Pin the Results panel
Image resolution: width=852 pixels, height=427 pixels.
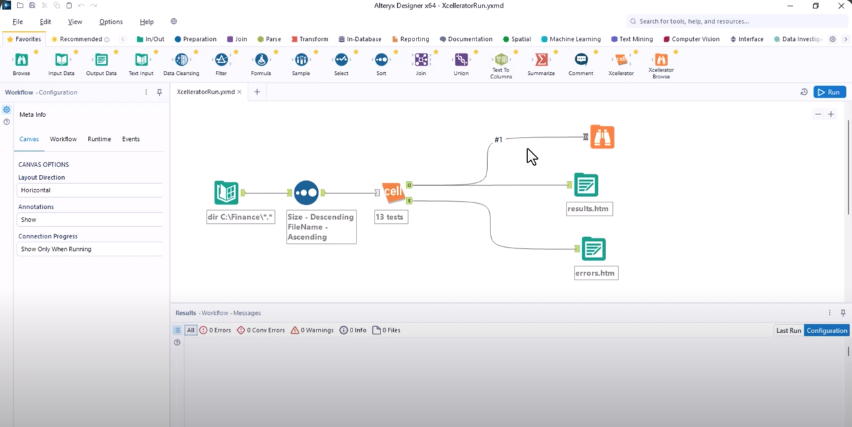843,313
